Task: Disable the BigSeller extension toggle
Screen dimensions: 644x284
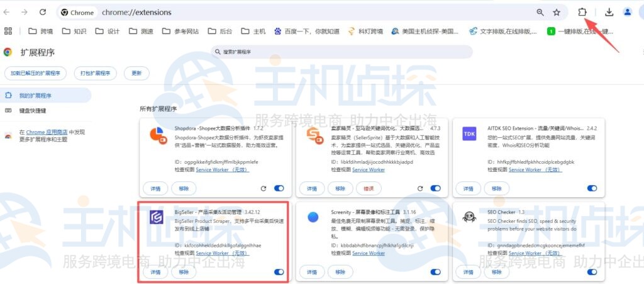Action: [279, 272]
